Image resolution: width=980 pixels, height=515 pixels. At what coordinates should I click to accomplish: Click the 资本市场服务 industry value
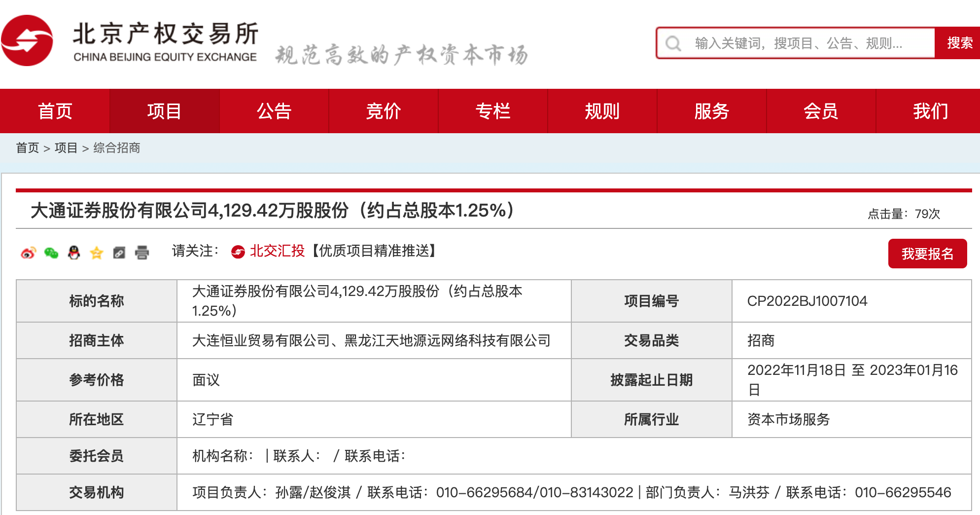point(789,419)
